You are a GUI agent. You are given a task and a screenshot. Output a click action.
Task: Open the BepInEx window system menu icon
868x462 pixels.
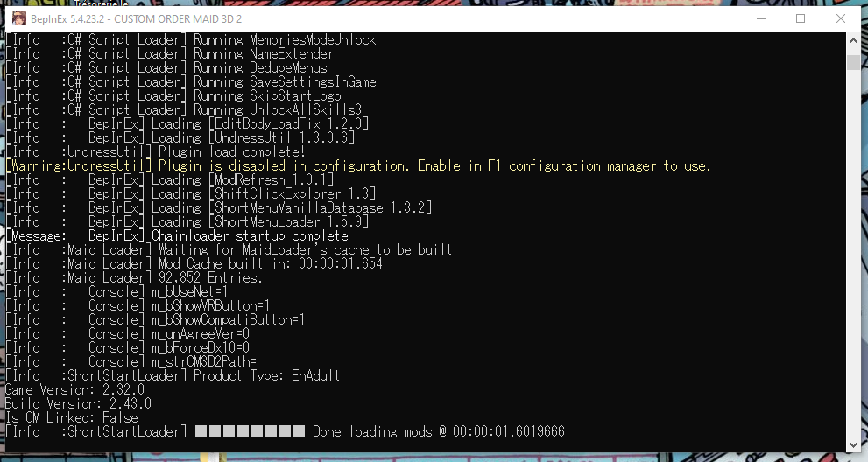[x=18, y=18]
